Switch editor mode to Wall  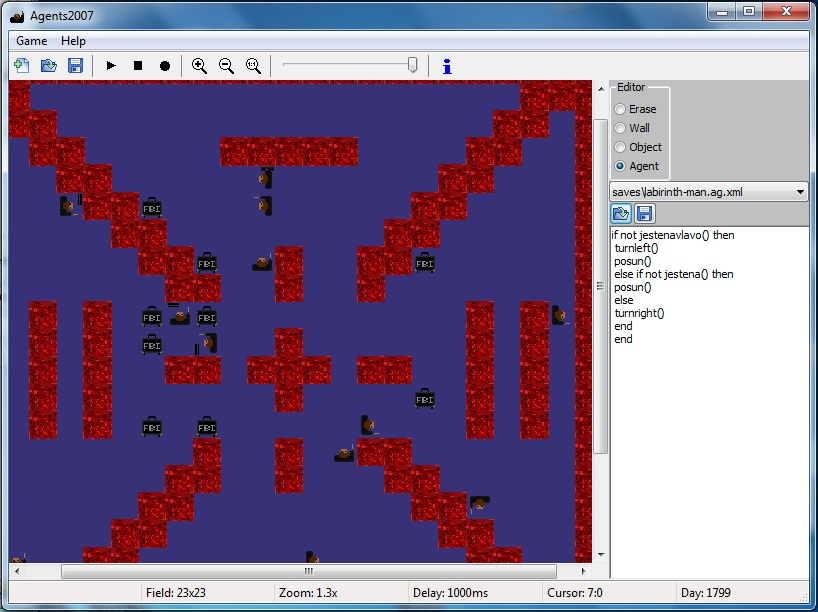(619, 128)
